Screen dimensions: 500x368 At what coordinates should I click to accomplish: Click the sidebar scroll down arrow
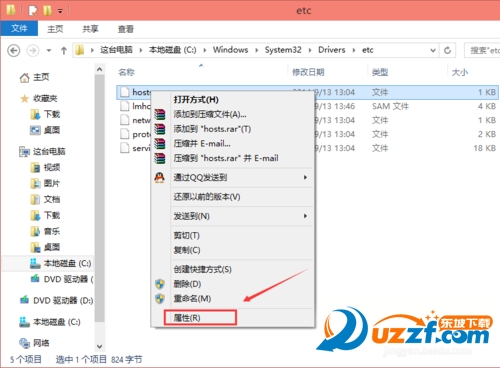point(99,346)
